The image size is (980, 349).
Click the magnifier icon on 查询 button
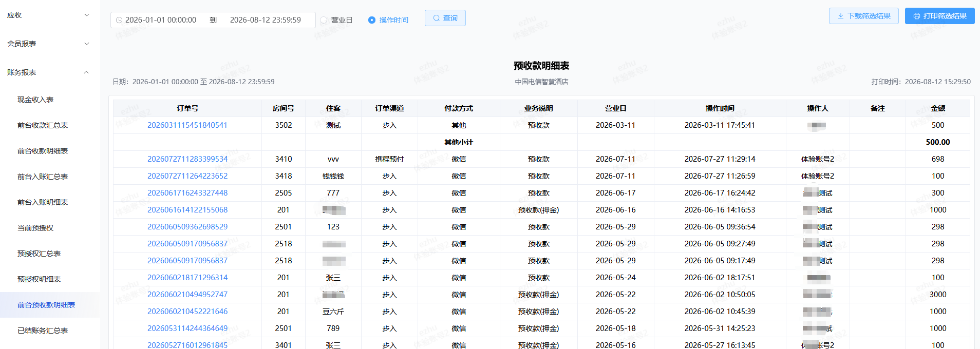coord(437,18)
